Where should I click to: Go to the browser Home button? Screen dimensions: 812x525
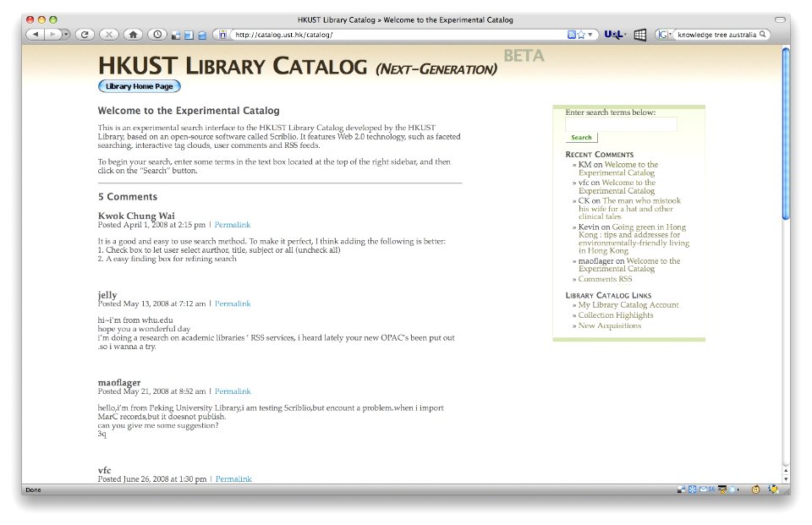point(133,35)
